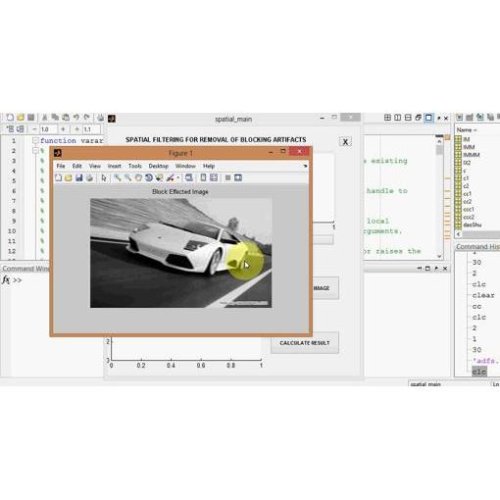Click Print icon in editor toolbar
The width and height of the screenshot is (500, 500).
click(x=101, y=117)
